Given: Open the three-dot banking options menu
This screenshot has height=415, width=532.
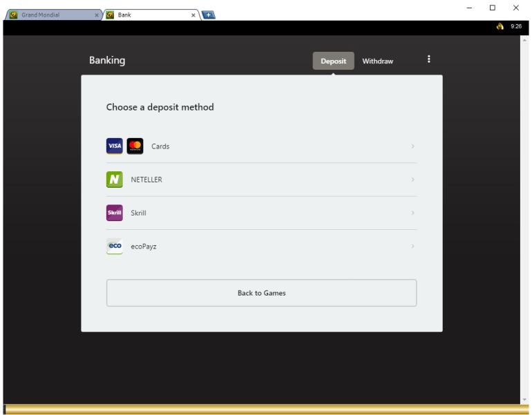Looking at the screenshot, I should 428,60.
